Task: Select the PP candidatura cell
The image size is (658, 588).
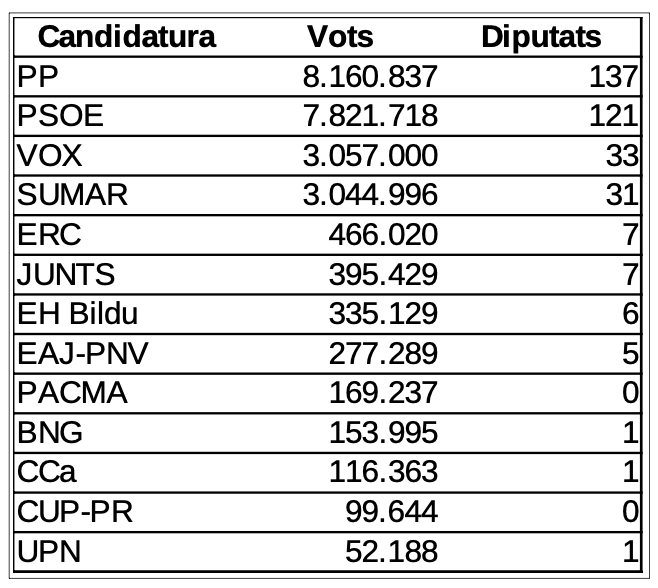Action: pyautogui.click(x=37, y=77)
